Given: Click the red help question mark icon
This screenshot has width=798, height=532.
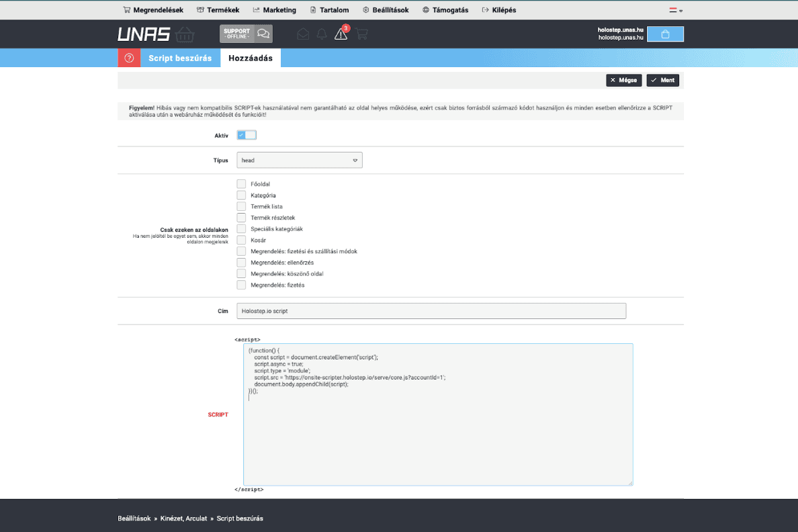Looking at the screenshot, I should (x=129, y=58).
